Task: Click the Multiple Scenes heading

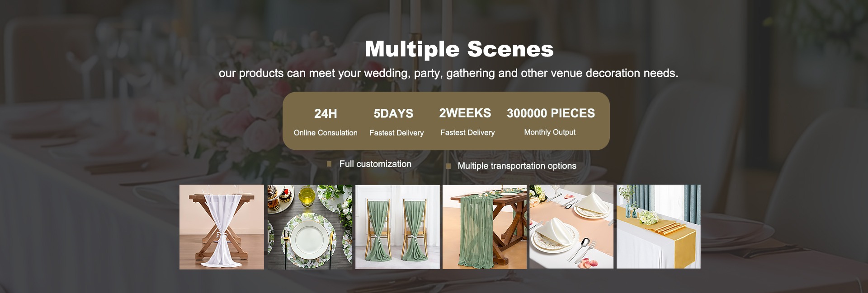Action: (459, 49)
